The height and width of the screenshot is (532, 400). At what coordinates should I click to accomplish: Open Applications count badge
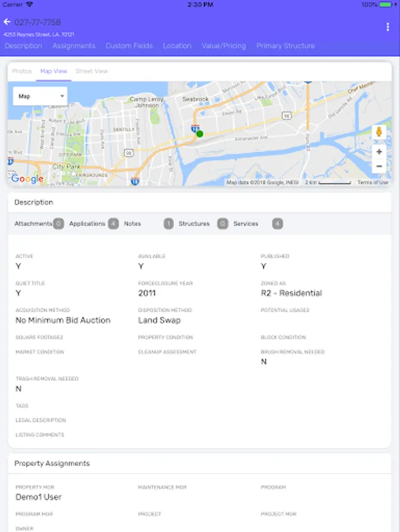113,223
